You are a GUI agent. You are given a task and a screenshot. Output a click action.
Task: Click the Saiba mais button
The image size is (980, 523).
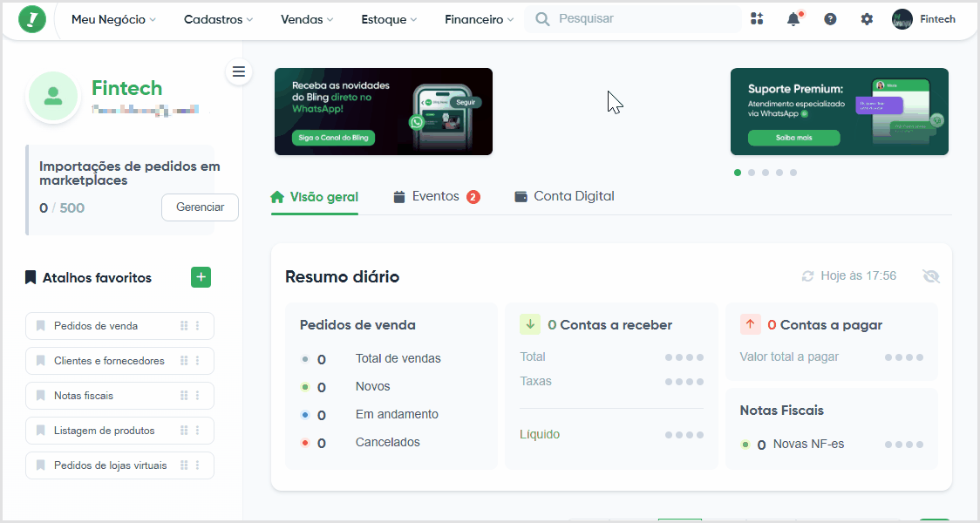point(793,138)
